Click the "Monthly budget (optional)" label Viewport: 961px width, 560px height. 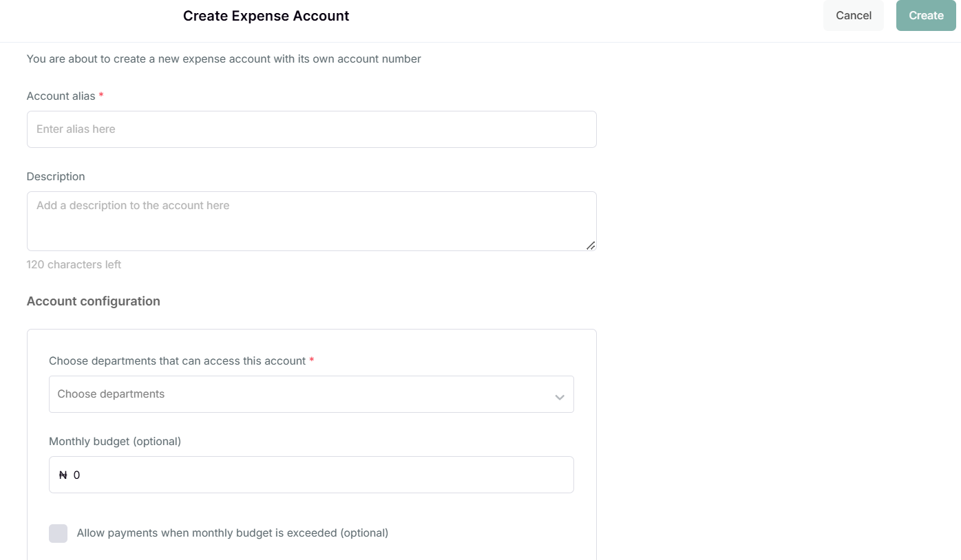[115, 442]
